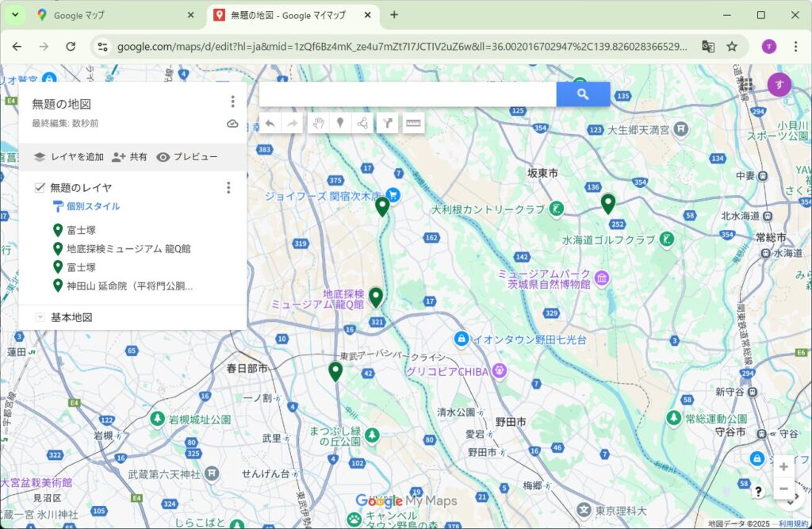812x529 pixels.
Task: Click the green marker near 春日部市
Action: (335, 372)
